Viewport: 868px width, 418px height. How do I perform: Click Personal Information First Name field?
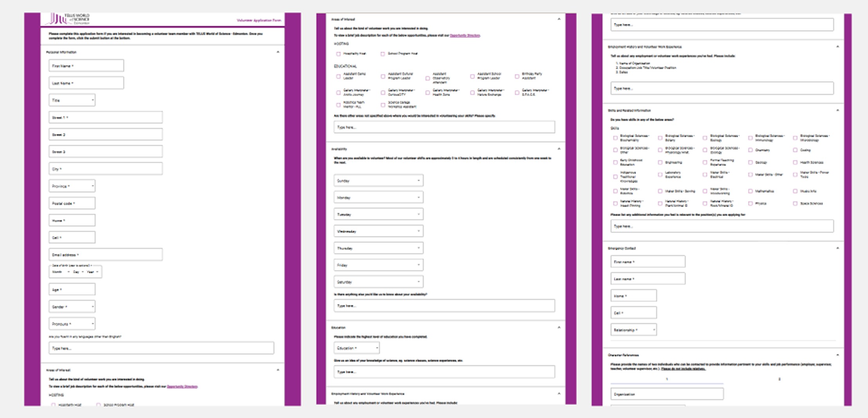[x=86, y=66]
